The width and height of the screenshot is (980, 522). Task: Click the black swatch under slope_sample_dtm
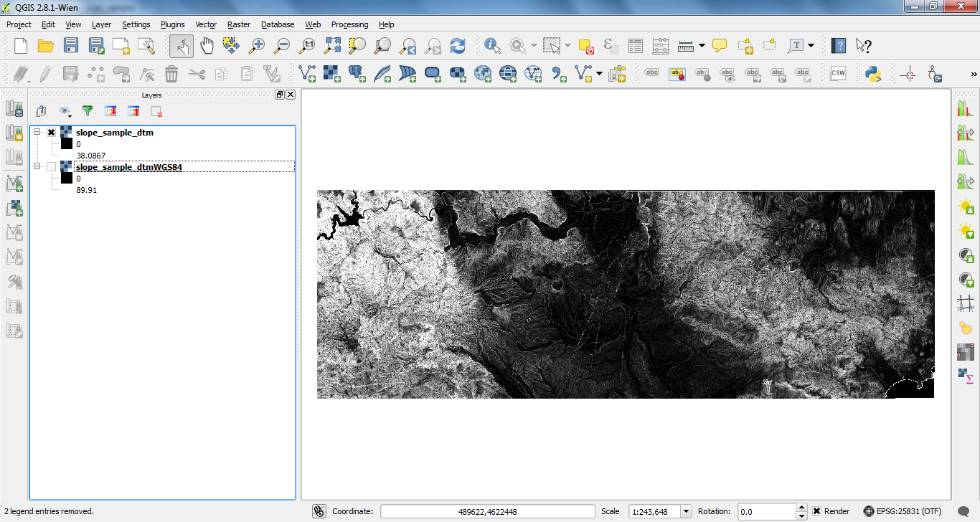(x=67, y=144)
